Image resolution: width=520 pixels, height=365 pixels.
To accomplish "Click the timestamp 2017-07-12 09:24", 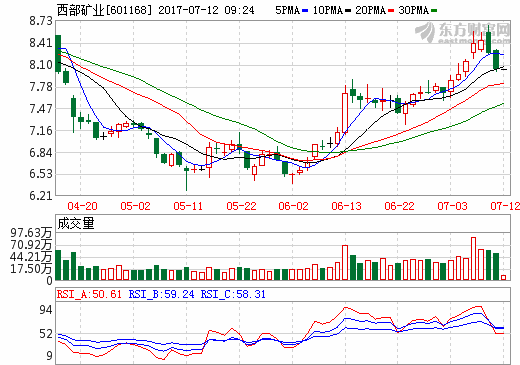I will click(206, 10).
